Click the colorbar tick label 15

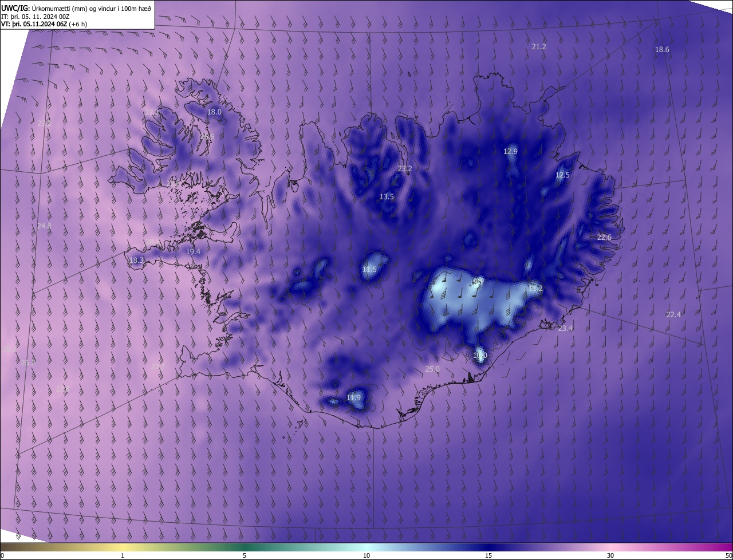coord(488,555)
